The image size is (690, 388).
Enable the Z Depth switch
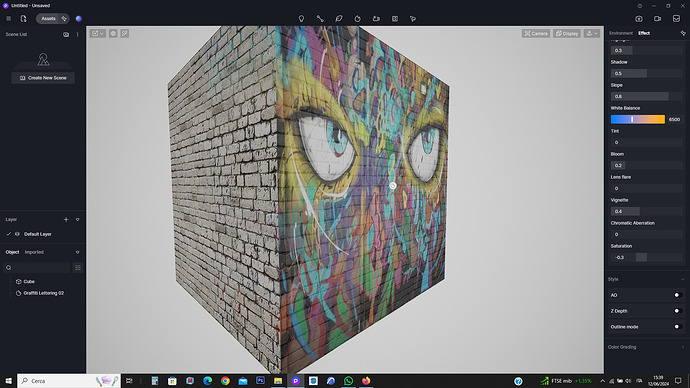678,311
